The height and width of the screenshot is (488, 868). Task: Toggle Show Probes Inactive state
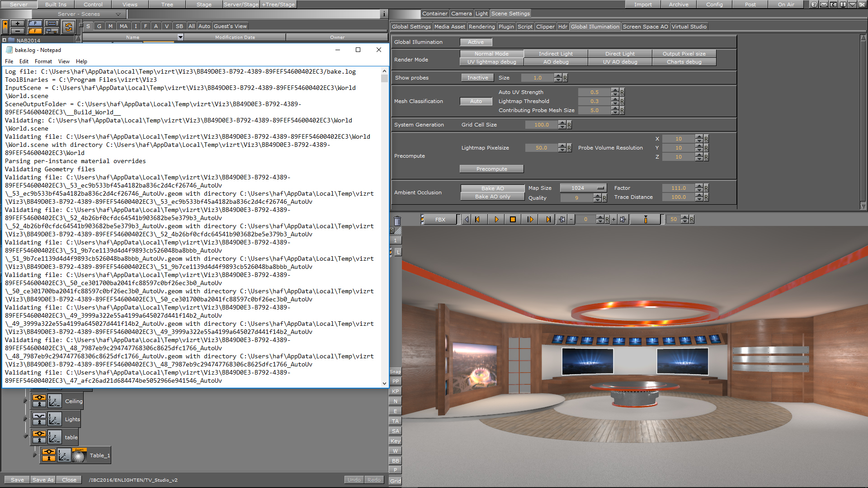point(476,77)
